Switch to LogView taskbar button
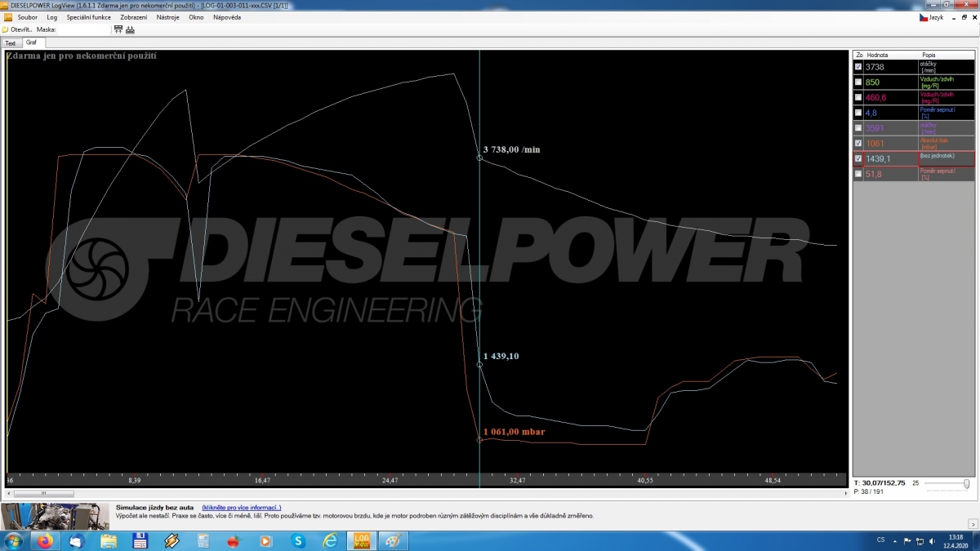 click(x=361, y=540)
